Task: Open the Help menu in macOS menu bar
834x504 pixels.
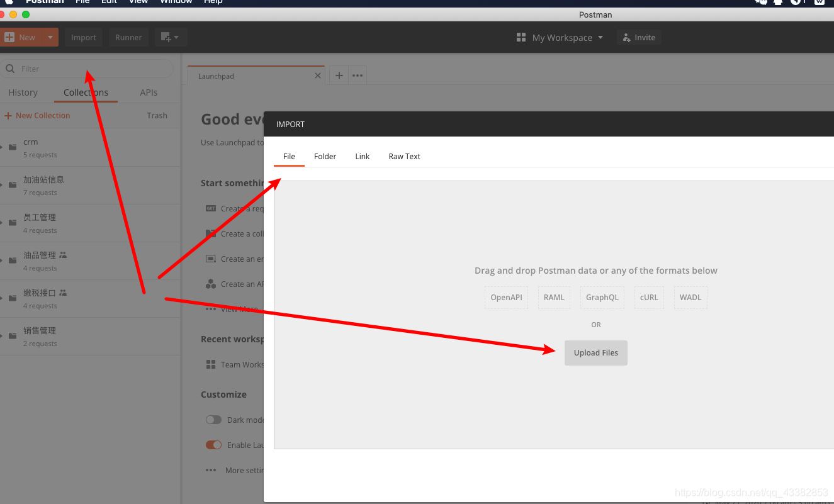Action: (x=213, y=2)
